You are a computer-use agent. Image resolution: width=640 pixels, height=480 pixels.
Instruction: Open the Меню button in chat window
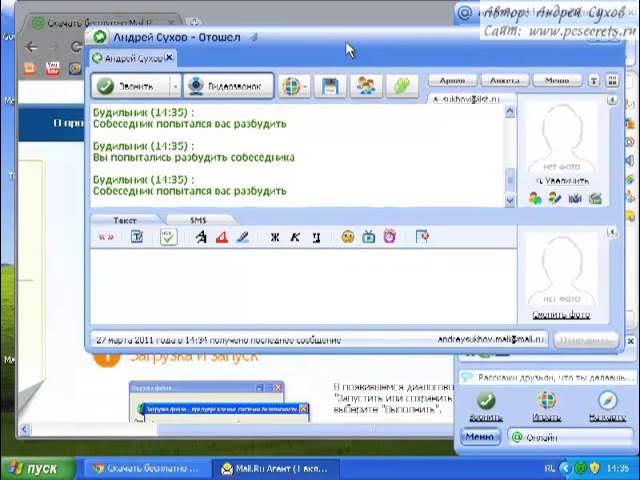(557, 80)
